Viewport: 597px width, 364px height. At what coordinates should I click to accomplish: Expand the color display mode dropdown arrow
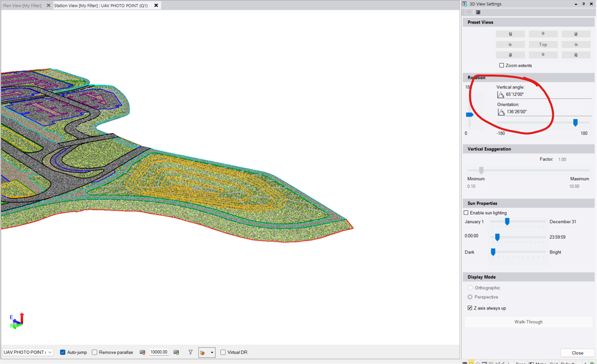(x=212, y=353)
